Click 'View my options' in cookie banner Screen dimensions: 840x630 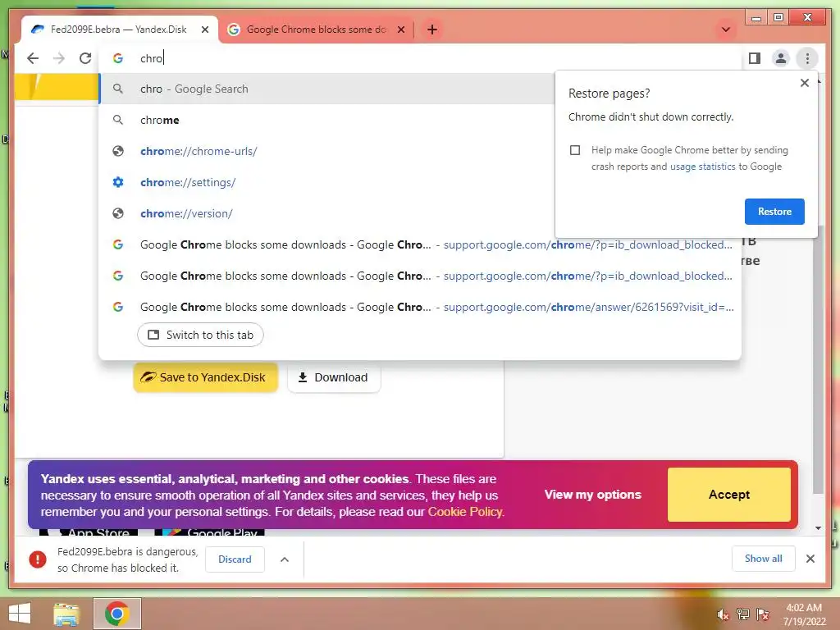click(592, 495)
